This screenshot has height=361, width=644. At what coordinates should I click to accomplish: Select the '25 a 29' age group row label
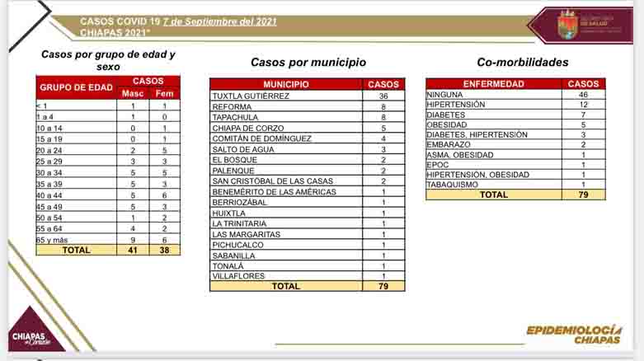(x=49, y=162)
